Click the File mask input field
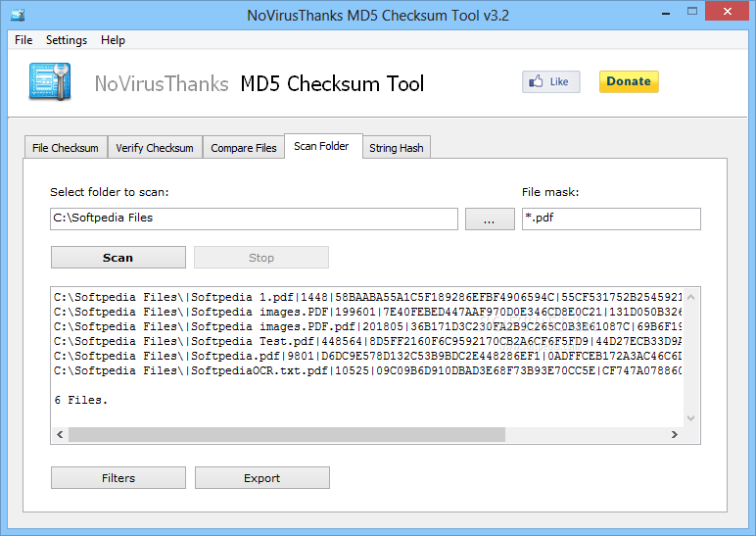The height and width of the screenshot is (536, 756). pyautogui.click(x=611, y=219)
